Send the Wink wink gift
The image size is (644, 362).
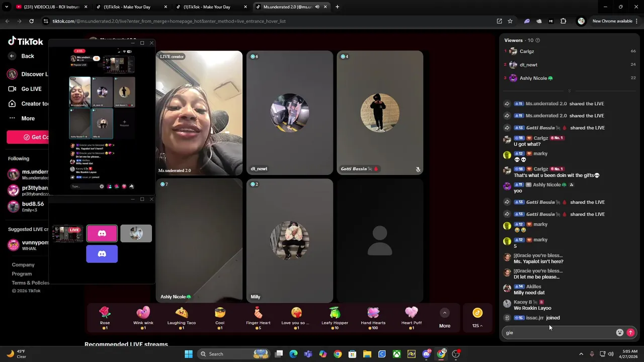coord(143,318)
